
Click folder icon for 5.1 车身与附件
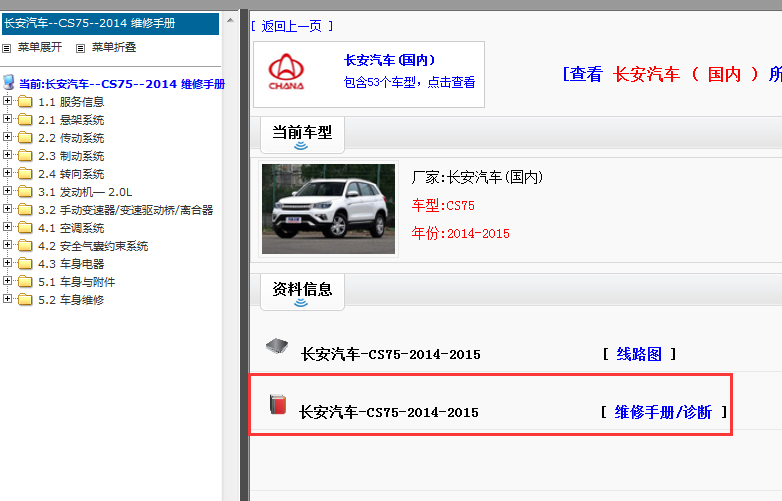click(25, 282)
